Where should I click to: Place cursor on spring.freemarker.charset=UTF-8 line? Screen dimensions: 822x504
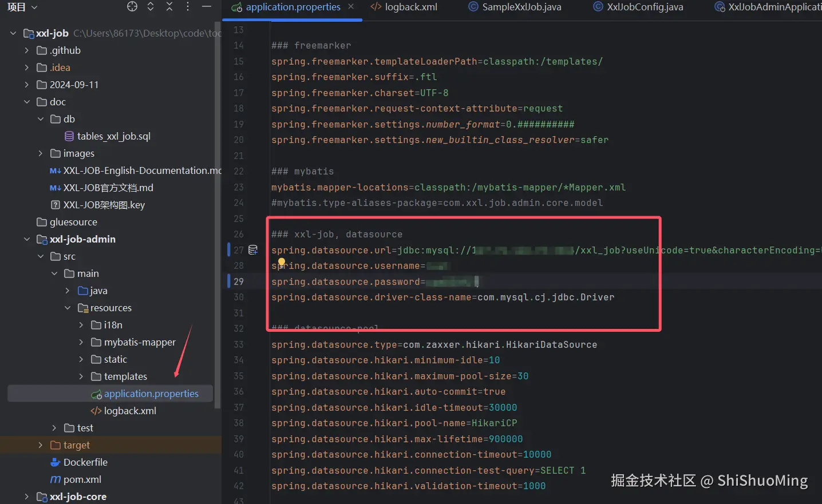tap(360, 93)
